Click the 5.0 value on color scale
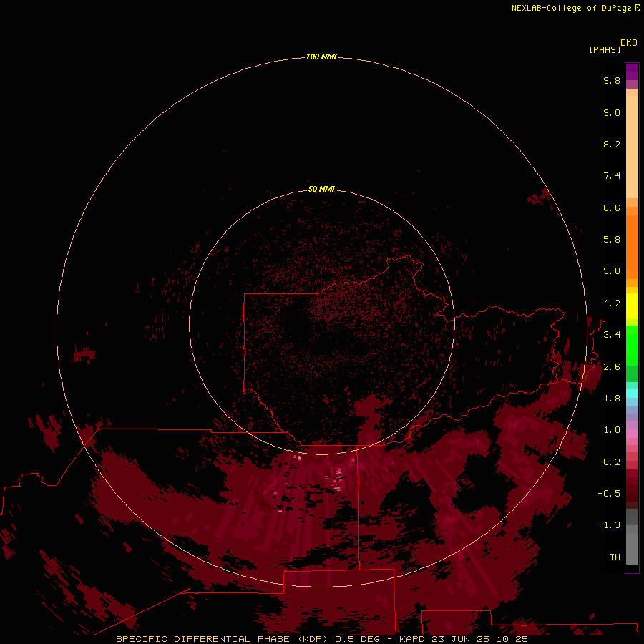 [x=612, y=271]
